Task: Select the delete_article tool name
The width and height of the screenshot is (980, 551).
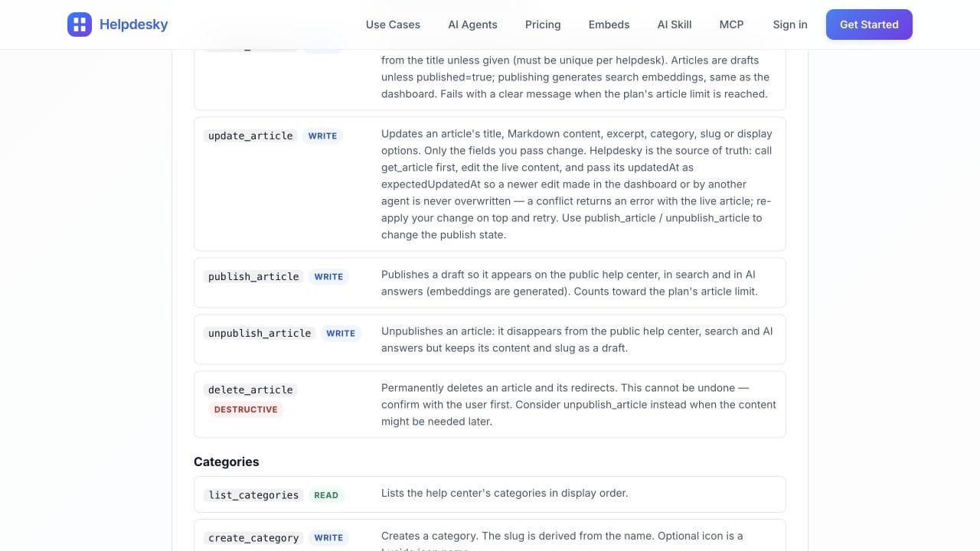Action: pos(250,390)
